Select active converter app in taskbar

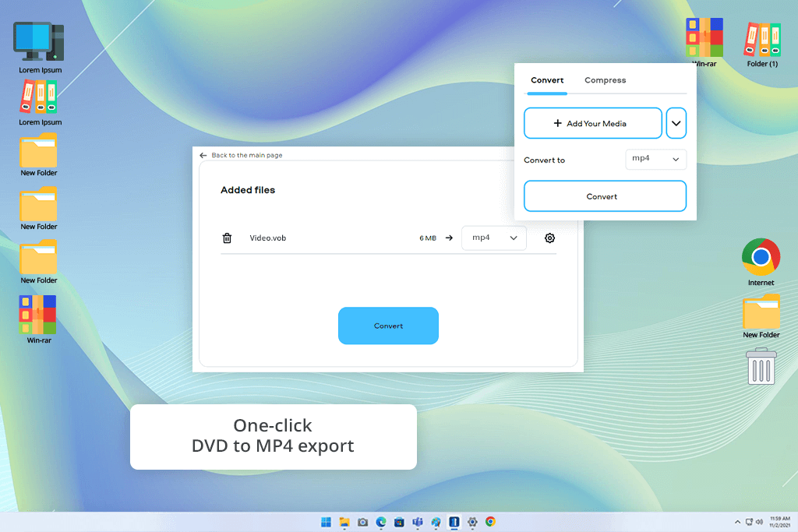coord(454,522)
